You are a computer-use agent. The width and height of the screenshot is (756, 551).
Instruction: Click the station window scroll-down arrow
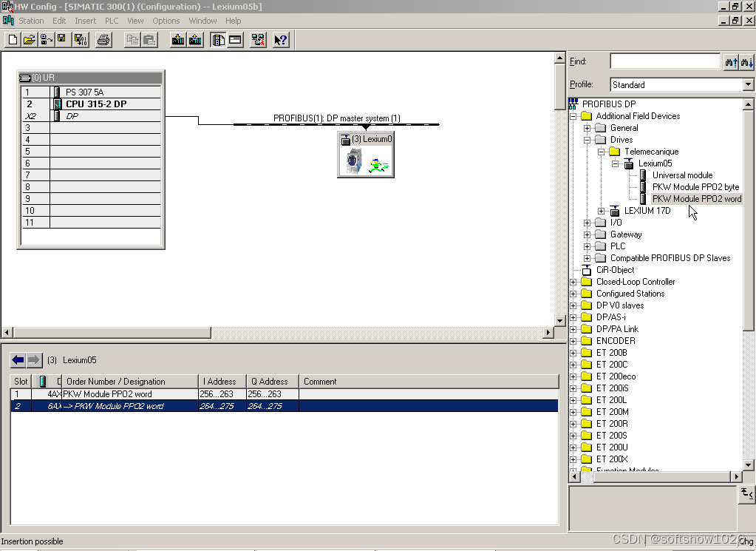pyautogui.click(x=559, y=321)
